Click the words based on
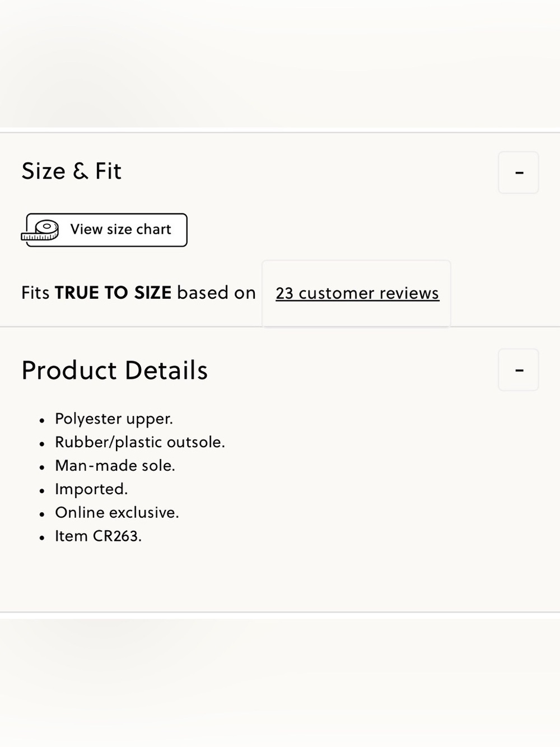 pyautogui.click(x=217, y=293)
